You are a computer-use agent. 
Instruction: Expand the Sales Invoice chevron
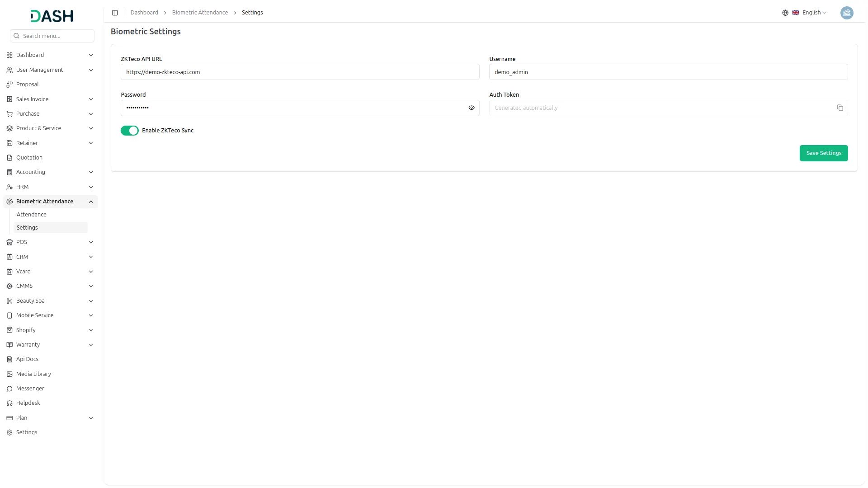(91, 99)
